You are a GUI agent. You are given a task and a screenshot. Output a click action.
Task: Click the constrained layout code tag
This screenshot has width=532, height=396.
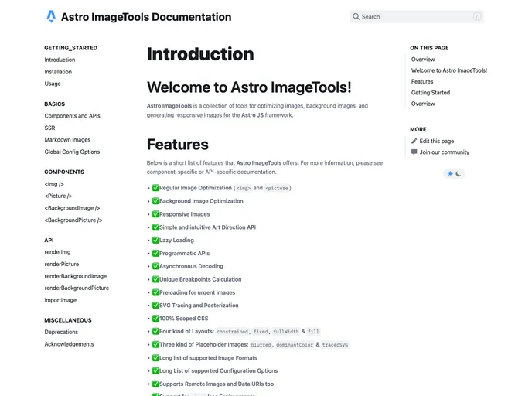(232, 332)
